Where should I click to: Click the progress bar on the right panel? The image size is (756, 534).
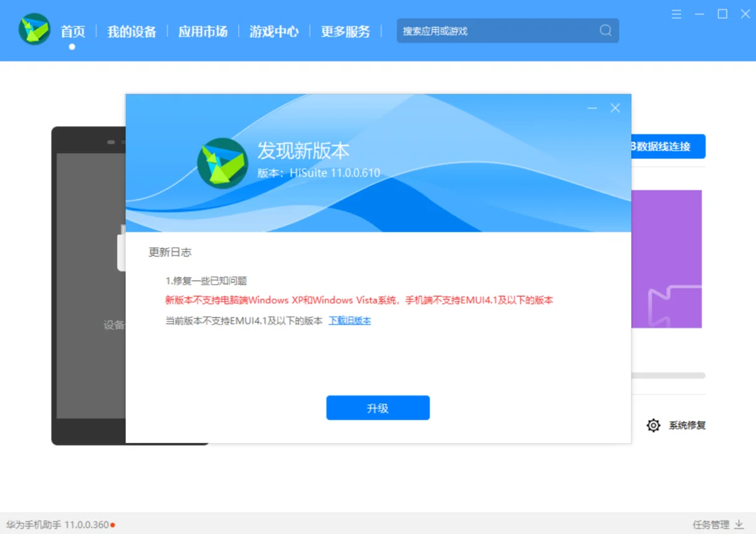click(x=669, y=375)
